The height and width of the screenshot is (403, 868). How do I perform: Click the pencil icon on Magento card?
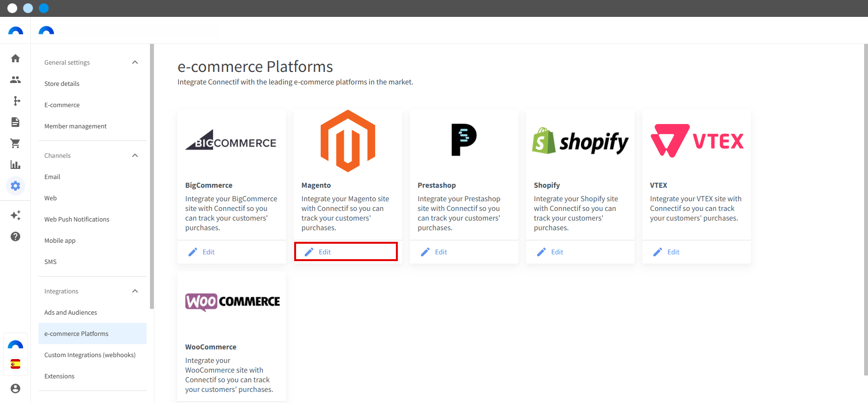point(309,252)
